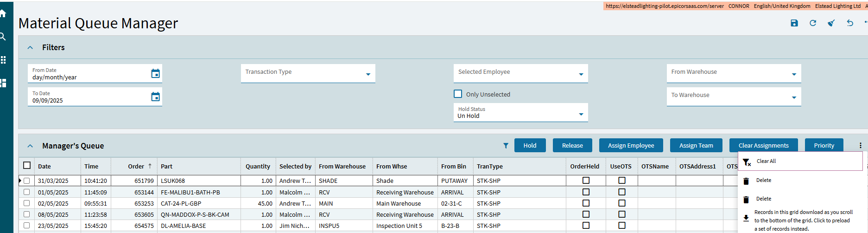Open the calendar picker for From Date
The height and width of the screenshot is (233, 868).
pos(155,73)
